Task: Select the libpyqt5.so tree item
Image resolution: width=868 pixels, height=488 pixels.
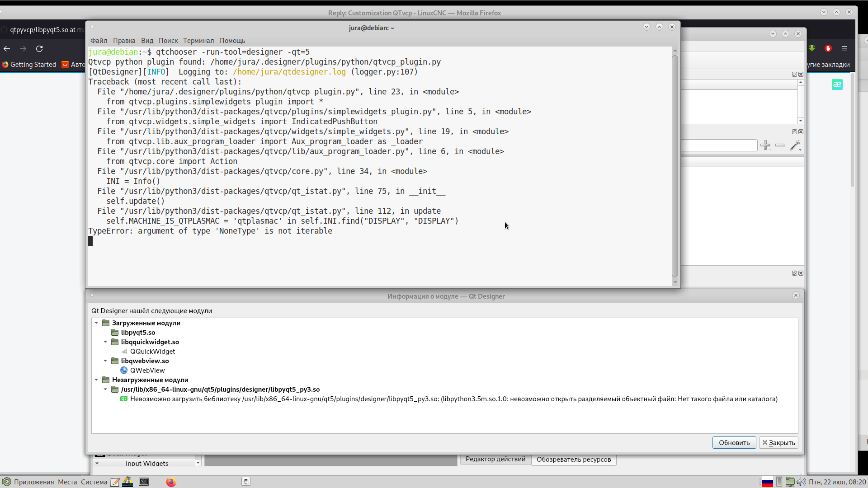Action: pos(138,333)
